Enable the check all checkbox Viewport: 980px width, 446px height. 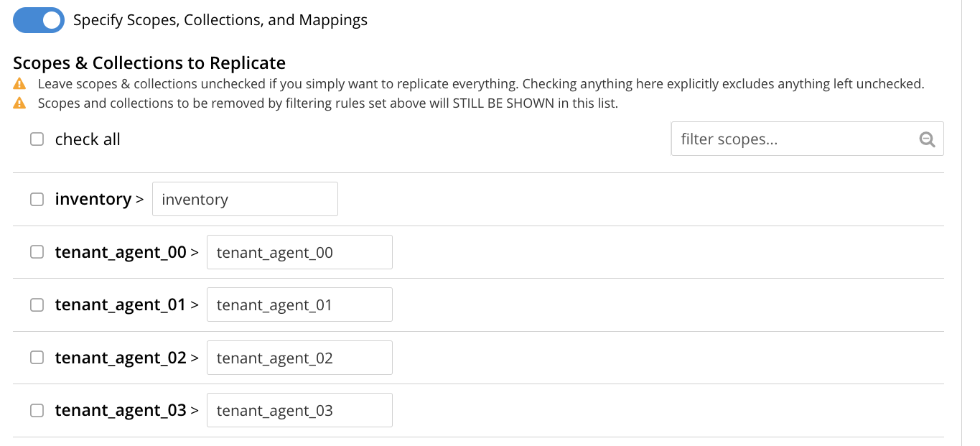(x=37, y=139)
